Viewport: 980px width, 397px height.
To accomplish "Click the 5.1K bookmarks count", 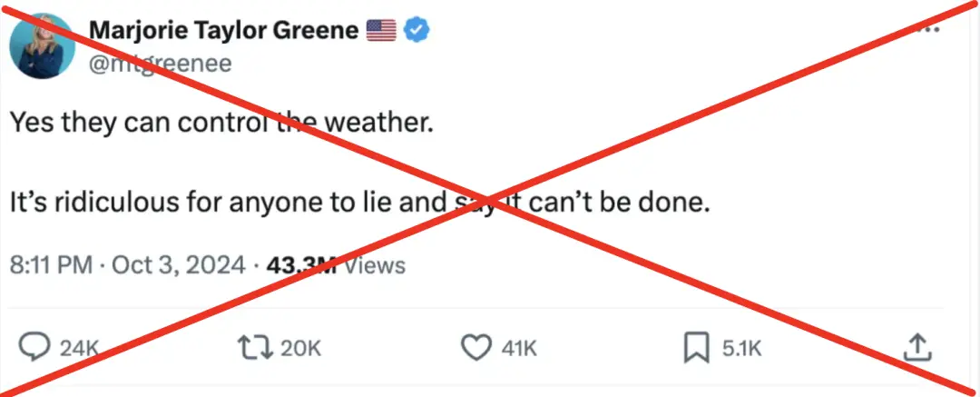I will click(x=741, y=348).
